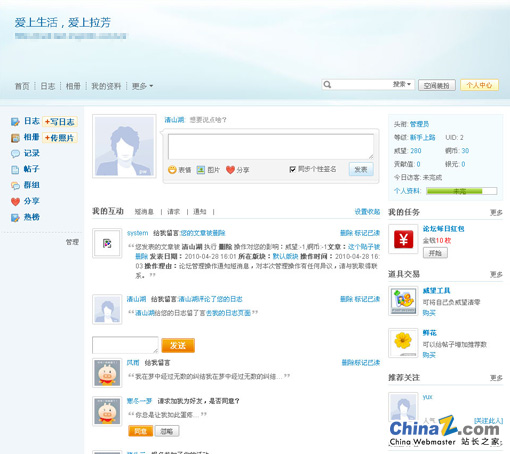Open the 相册 album icon in sidebar
This screenshot has width=510, height=454.
point(15,138)
